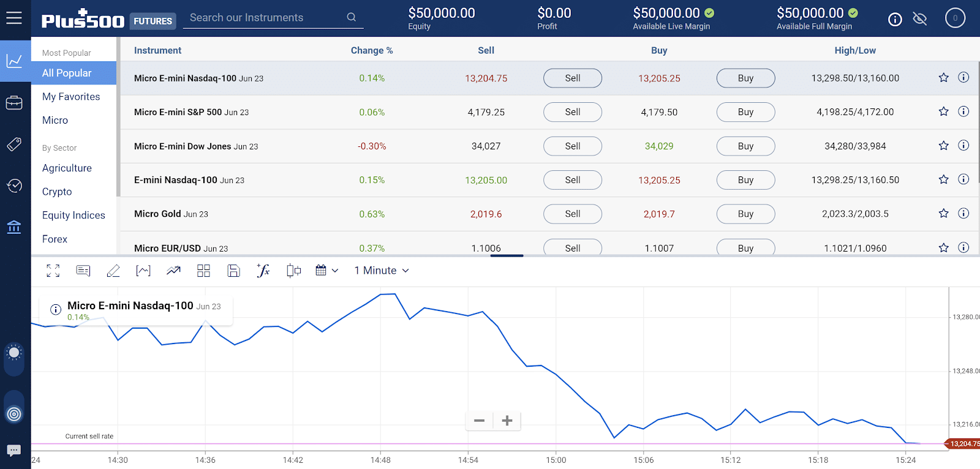This screenshot has width=980, height=469.
Task: Open My Favorites category
Action: tap(71, 97)
